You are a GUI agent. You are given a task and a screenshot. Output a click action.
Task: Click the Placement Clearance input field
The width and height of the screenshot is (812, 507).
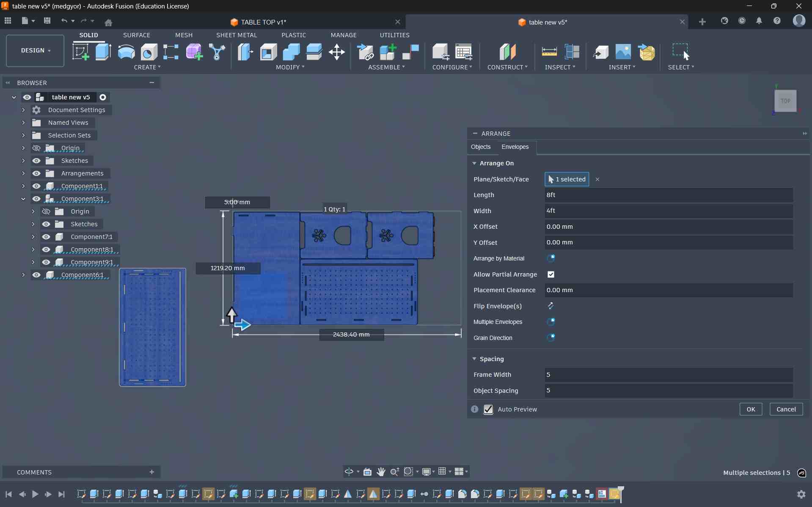[668, 290]
